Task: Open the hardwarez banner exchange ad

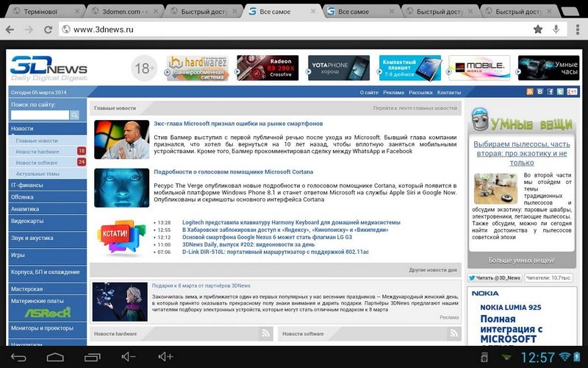Action: pyautogui.click(x=197, y=68)
